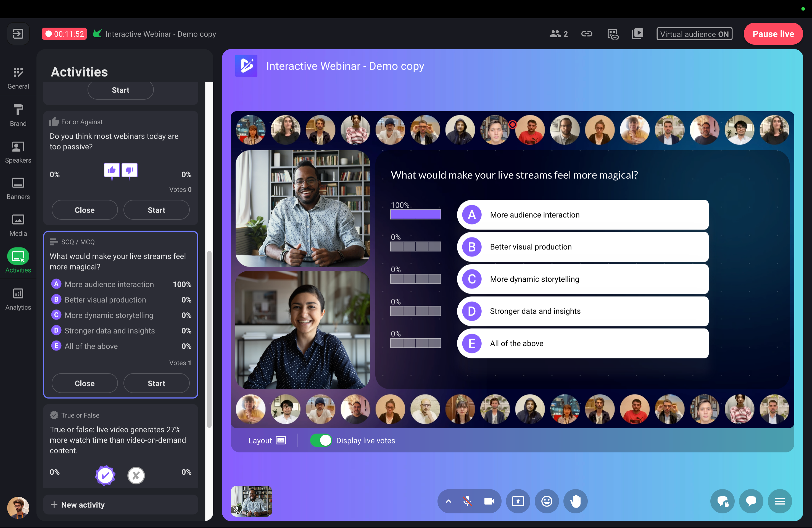
Task: Close the SCQ / MCQ activity
Action: (85, 383)
